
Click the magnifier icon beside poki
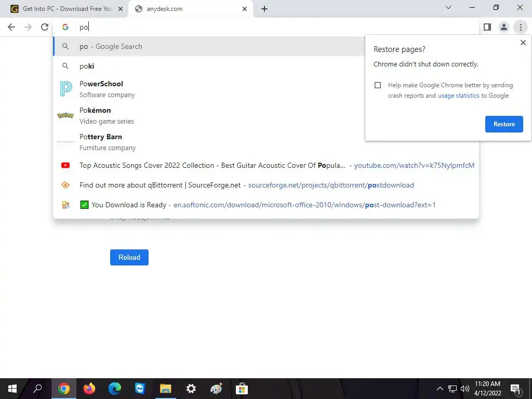pos(65,66)
